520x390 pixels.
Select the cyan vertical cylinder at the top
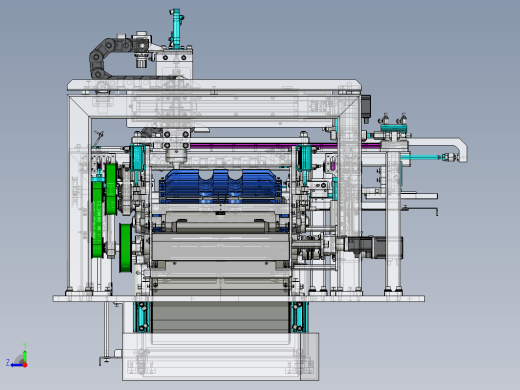(176, 29)
